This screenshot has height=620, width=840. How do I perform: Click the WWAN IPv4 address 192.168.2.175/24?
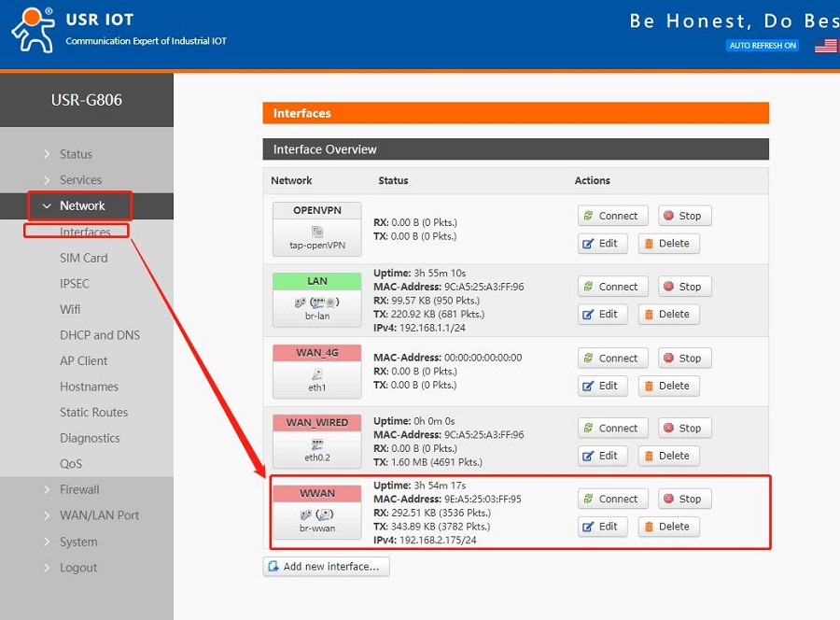pos(438,540)
